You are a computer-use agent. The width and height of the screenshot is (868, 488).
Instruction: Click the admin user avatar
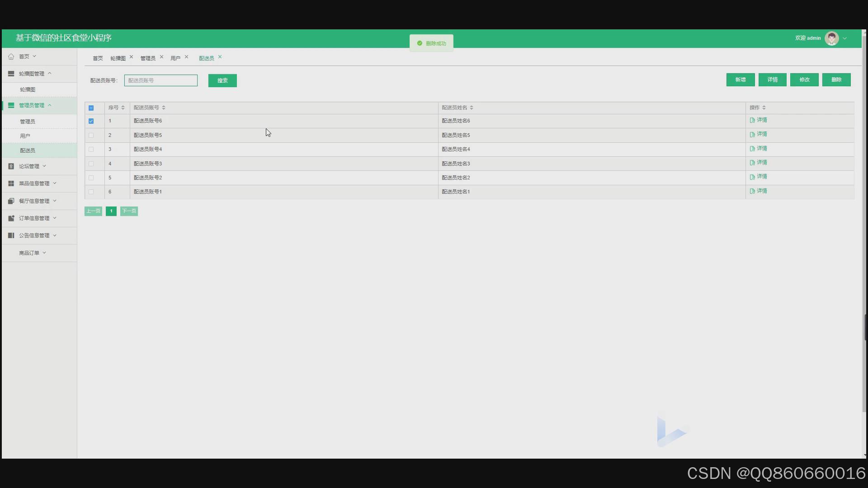831,38
